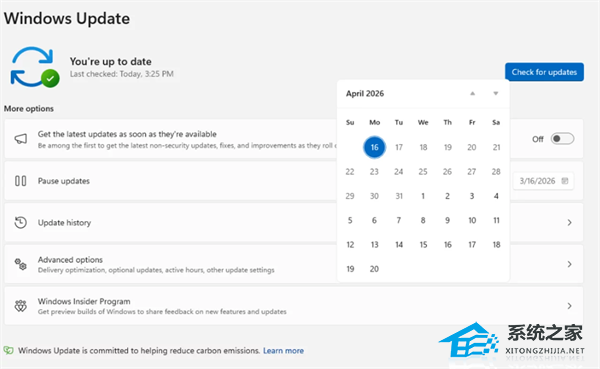Viewport: 600px width, 369px height.
Task: Click the Windows Insider Program icon
Action: (x=21, y=306)
